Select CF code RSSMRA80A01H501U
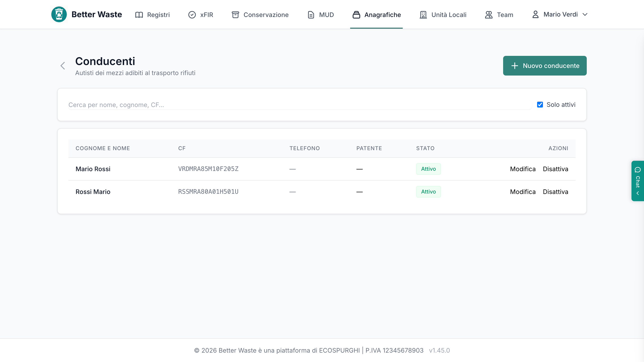644x362 pixels. (x=208, y=192)
